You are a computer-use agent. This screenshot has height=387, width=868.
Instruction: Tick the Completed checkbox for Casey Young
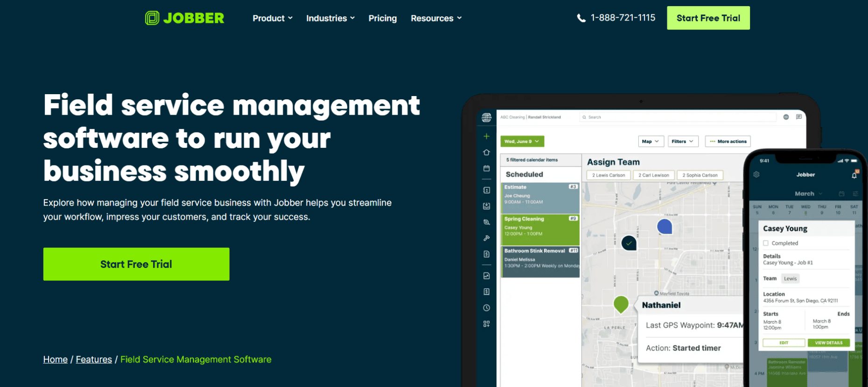766,243
